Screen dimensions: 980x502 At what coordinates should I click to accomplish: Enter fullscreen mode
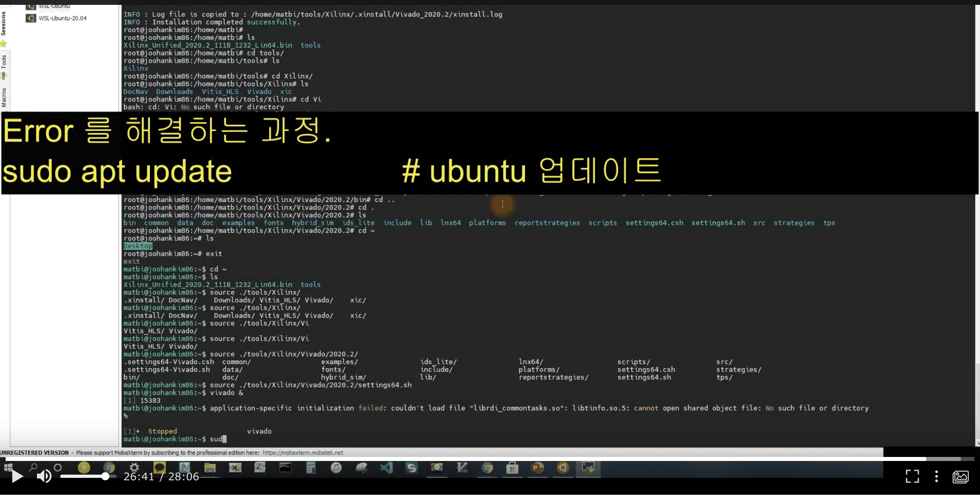point(912,476)
